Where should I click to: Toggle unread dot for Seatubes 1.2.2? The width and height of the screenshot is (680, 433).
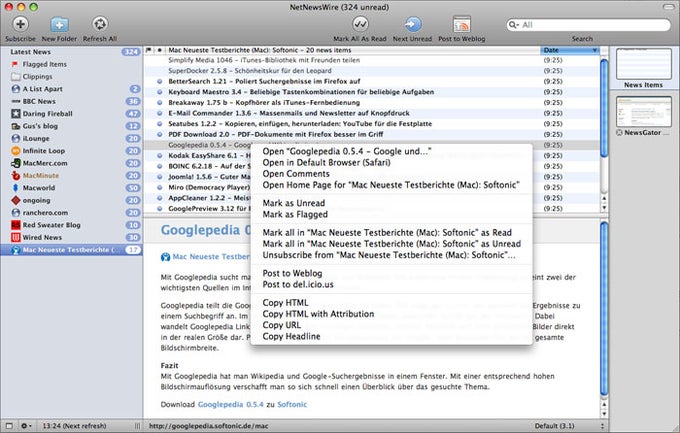click(x=160, y=124)
